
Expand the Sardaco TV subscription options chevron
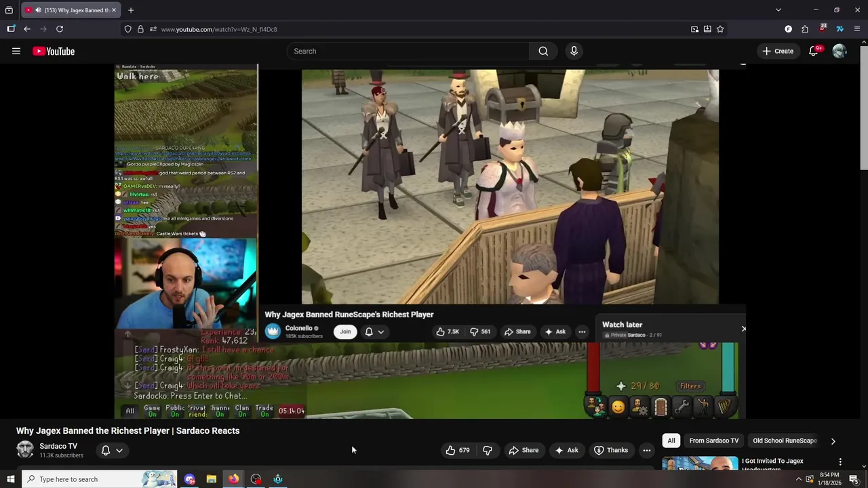(119, 450)
